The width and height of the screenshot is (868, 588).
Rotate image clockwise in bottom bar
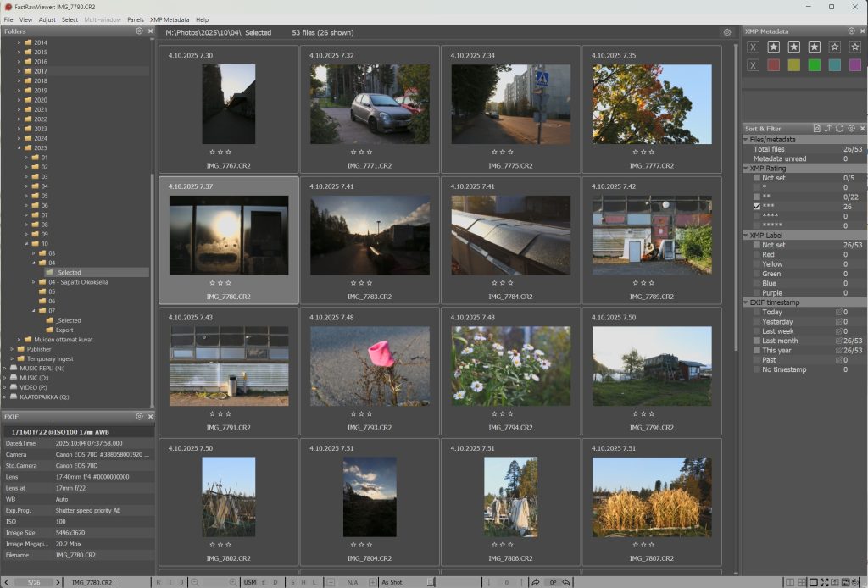point(536,582)
